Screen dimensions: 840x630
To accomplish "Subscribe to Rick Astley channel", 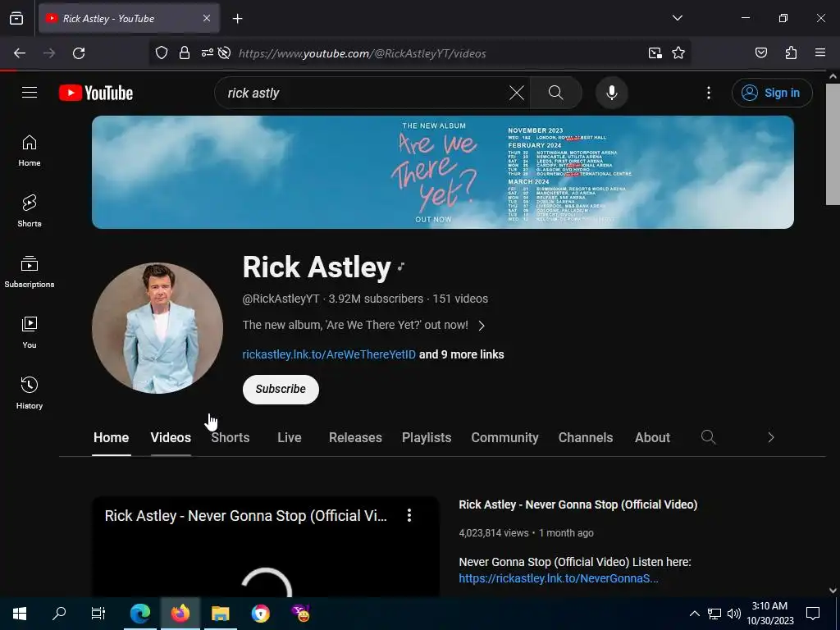I will coord(281,390).
